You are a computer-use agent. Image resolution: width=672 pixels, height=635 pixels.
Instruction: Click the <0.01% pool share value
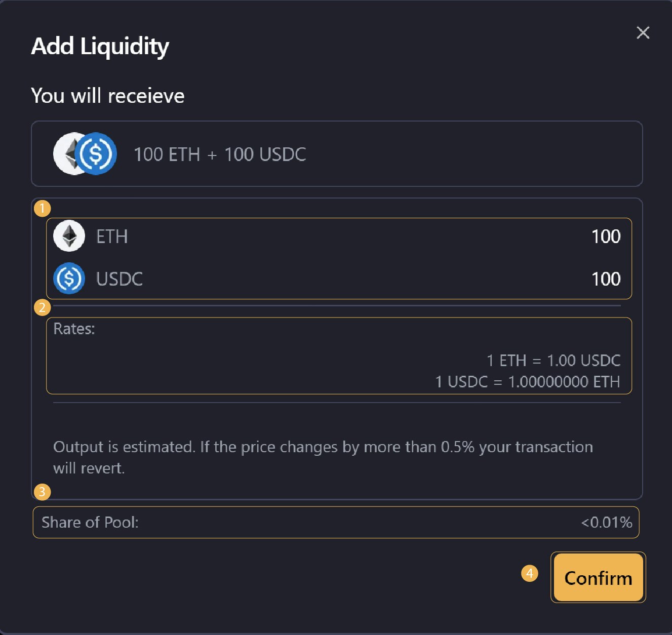(x=607, y=522)
